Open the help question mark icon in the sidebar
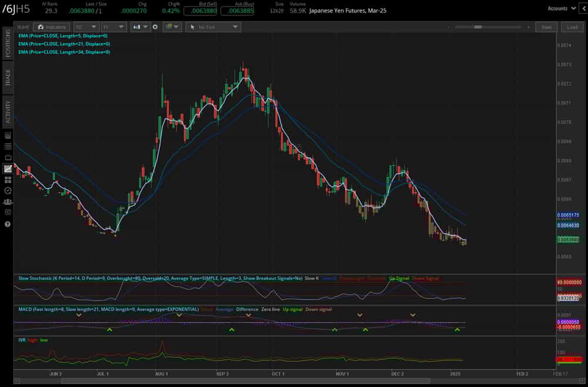Image resolution: width=588 pixels, height=387 pixels. 8,224
